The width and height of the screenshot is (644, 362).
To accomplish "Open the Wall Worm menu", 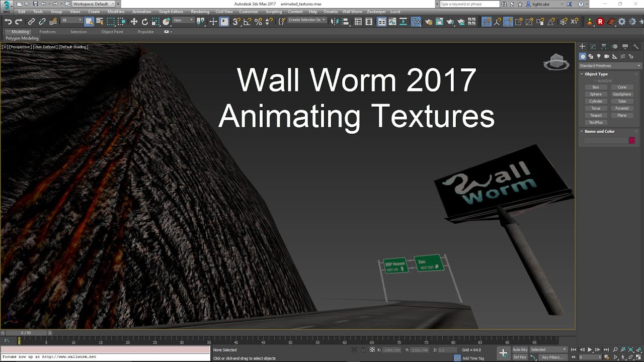I will coord(352,12).
